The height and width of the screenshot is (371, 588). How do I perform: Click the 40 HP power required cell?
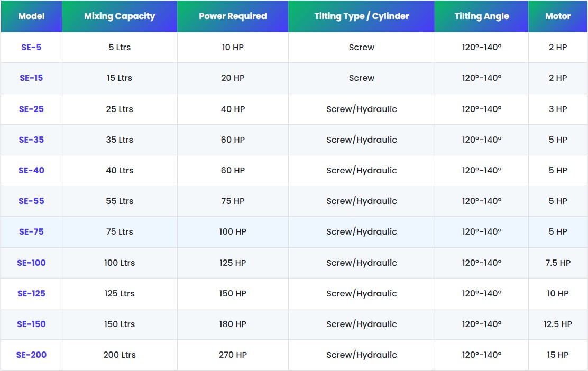pos(233,109)
